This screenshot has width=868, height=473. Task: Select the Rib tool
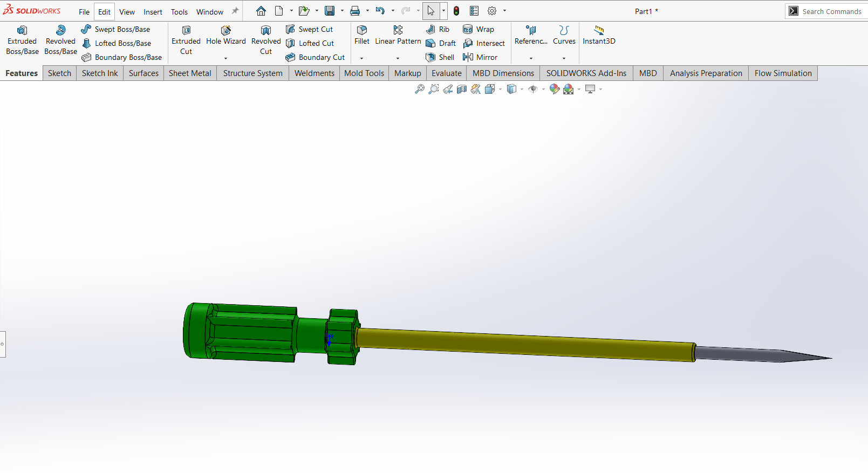438,29
